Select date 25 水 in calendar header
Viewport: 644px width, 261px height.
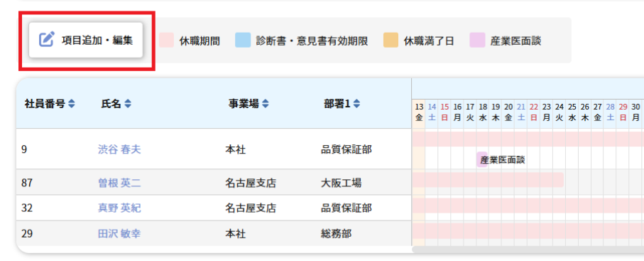572,112
